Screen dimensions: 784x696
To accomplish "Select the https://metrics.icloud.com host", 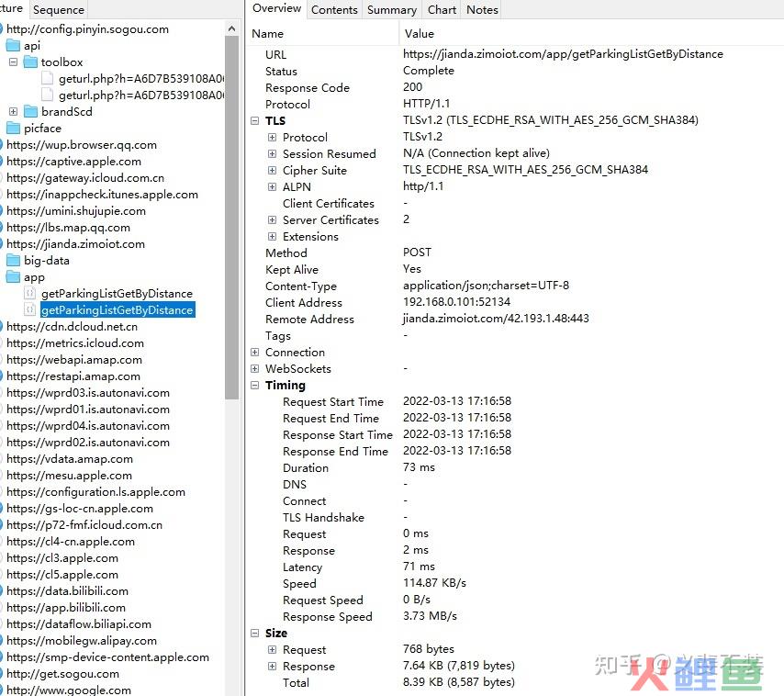I will pyautogui.click(x=75, y=343).
